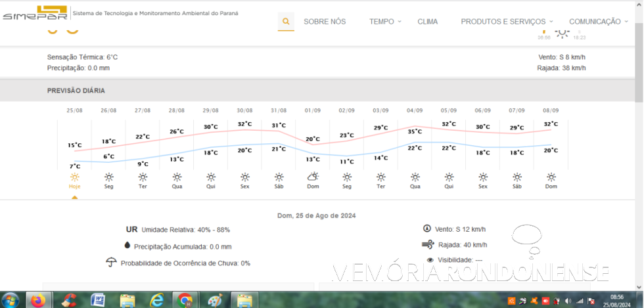The height and width of the screenshot is (308, 644).
Task: Open Google Chrome in the taskbar
Action: coord(185,300)
